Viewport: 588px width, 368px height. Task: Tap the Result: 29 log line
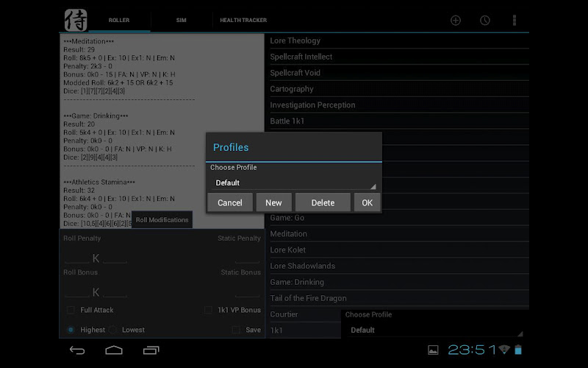click(x=79, y=49)
